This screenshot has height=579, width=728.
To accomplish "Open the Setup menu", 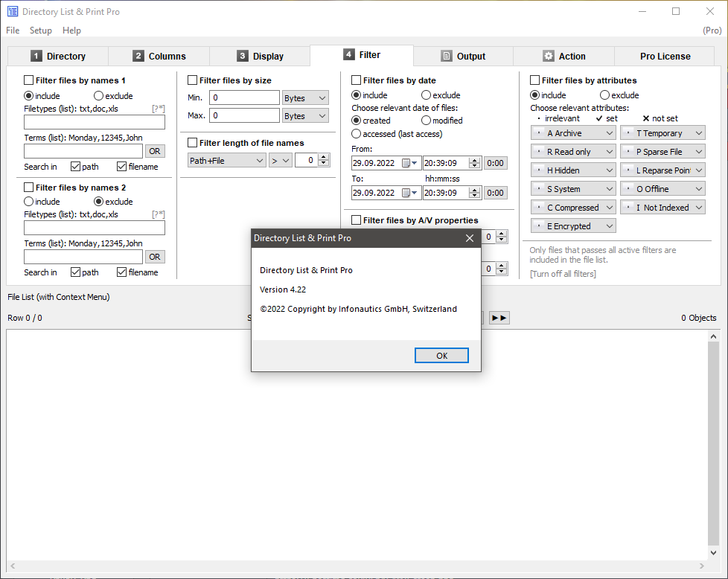I will pos(41,31).
